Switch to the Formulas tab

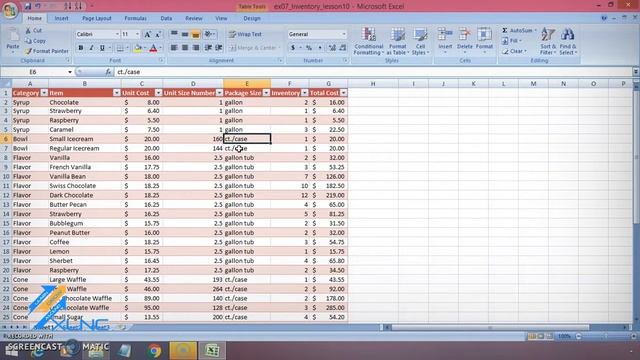point(136,18)
